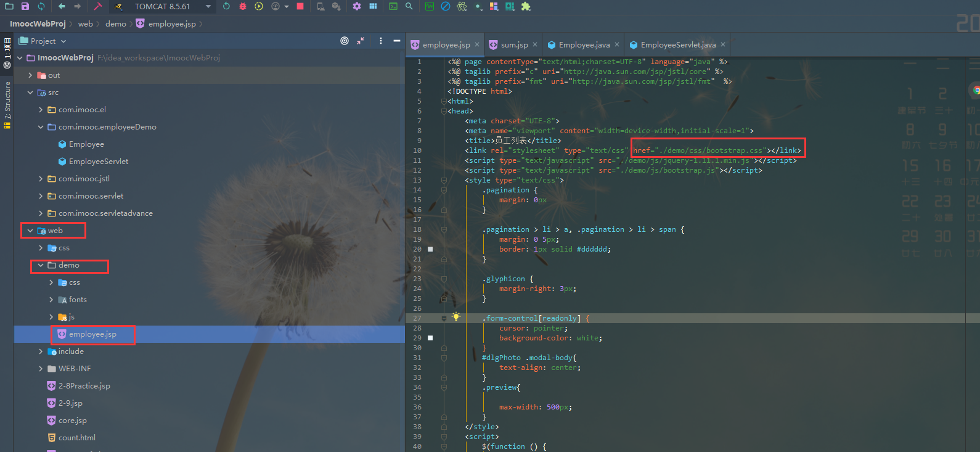
Task: Open Project Structure gear-like purple icon
Action: click(357, 6)
